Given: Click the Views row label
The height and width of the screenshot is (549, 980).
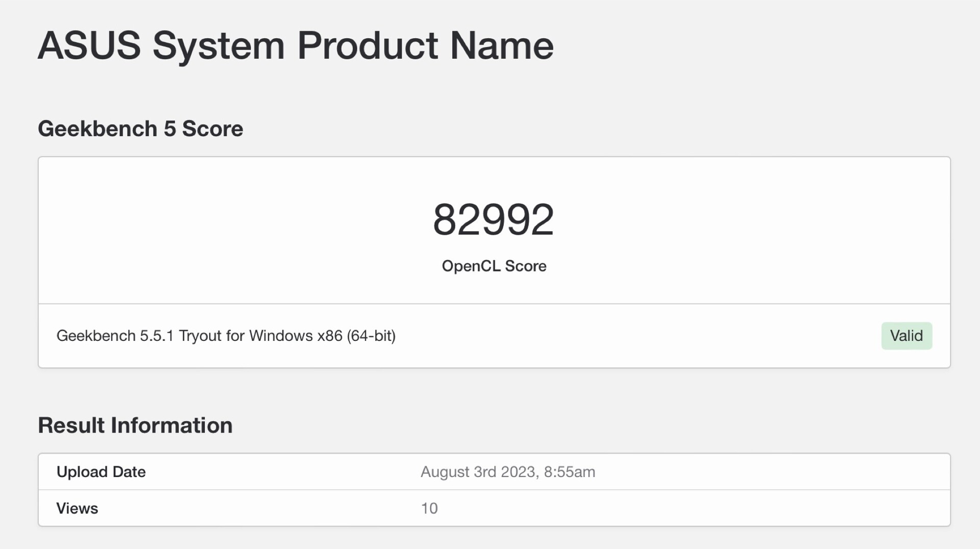Looking at the screenshot, I should [x=77, y=508].
